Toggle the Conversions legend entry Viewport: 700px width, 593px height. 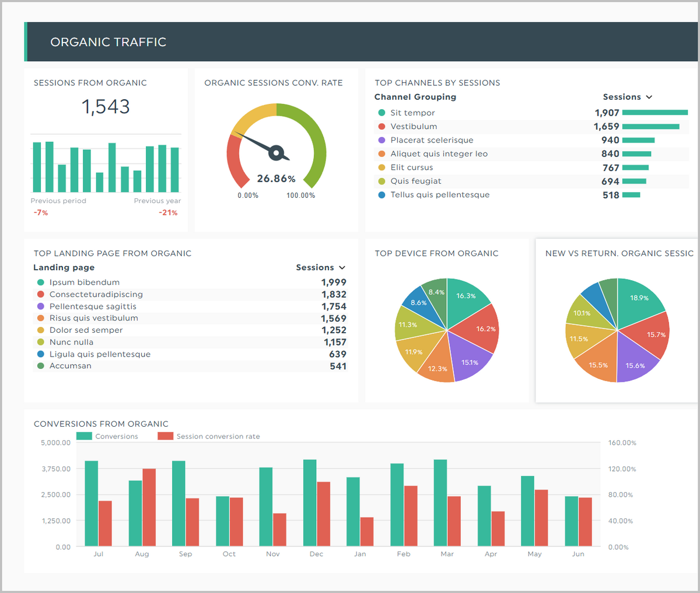107,436
